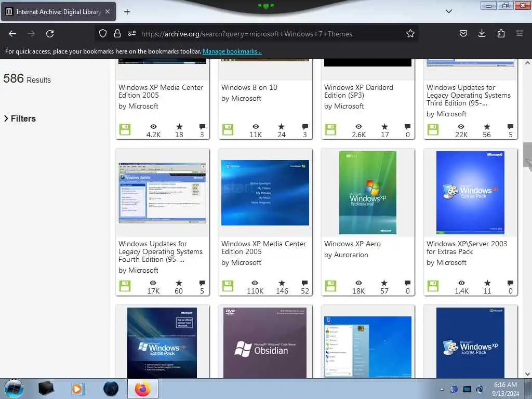
Task: Click Firefox icon in the taskbar
Action: coord(143,389)
